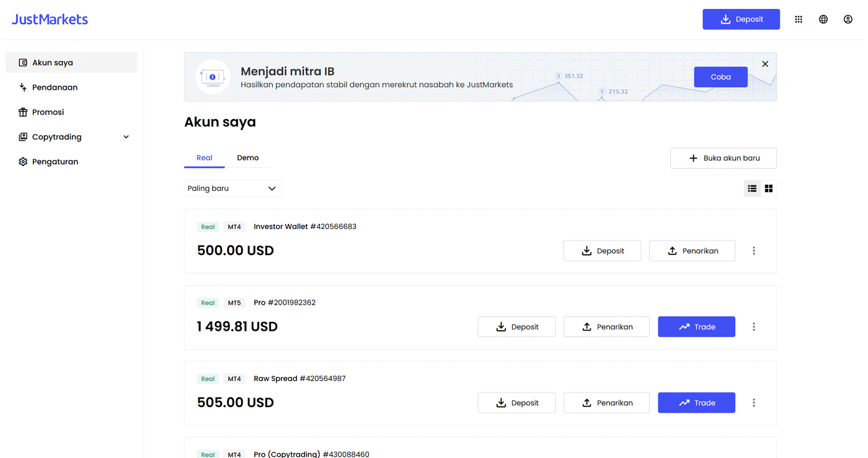Switch to list view layout
The height and width of the screenshot is (458, 868).
click(x=752, y=188)
